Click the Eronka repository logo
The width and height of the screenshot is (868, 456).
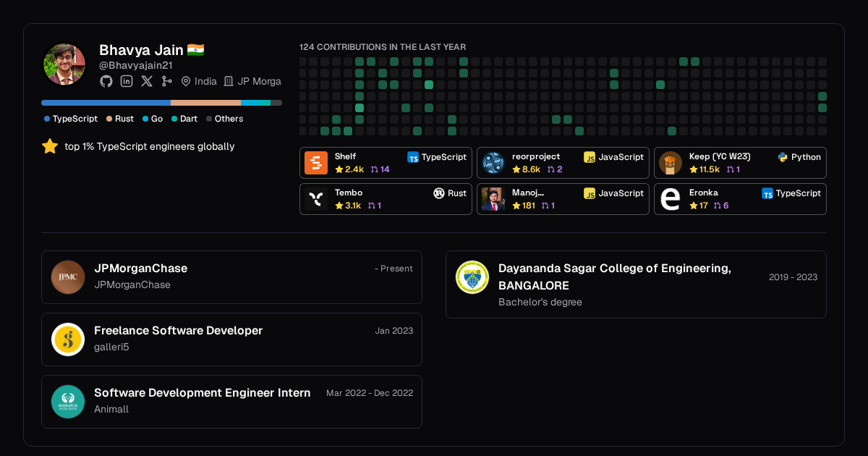(x=671, y=199)
